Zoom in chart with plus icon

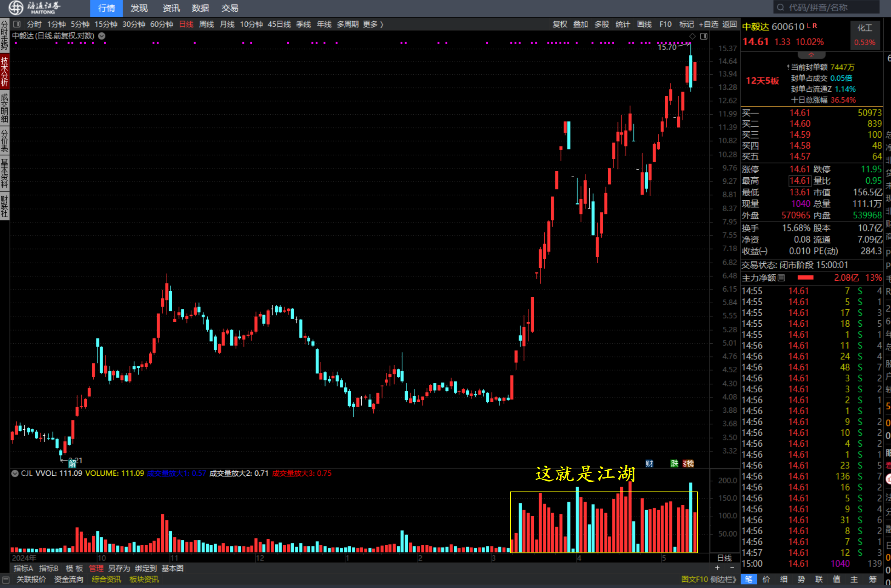pyautogui.click(x=717, y=567)
